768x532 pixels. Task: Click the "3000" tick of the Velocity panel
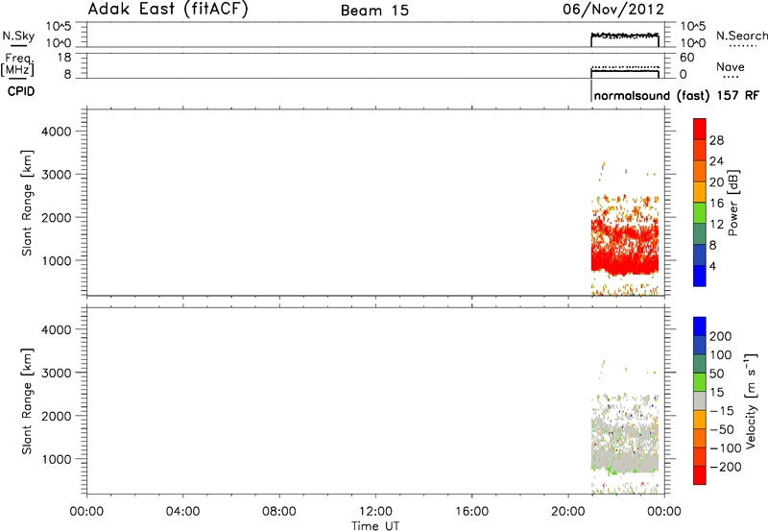tap(57, 373)
